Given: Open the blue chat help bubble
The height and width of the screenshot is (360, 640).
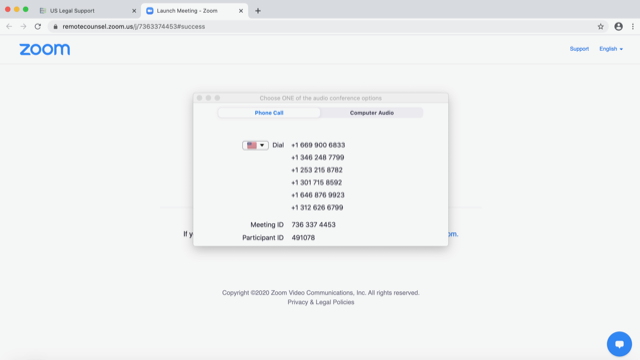Looking at the screenshot, I should pyautogui.click(x=619, y=344).
